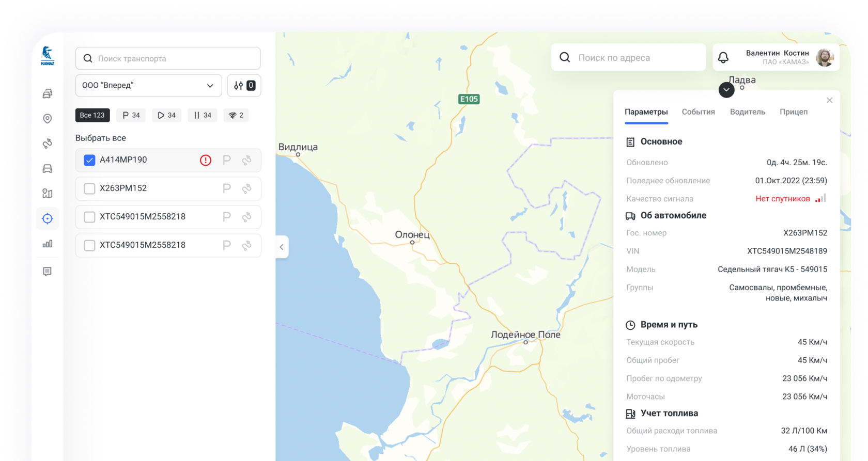Screen dimensions: 868x461
Task: Switch to the Параметры tab
Action: click(646, 112)
